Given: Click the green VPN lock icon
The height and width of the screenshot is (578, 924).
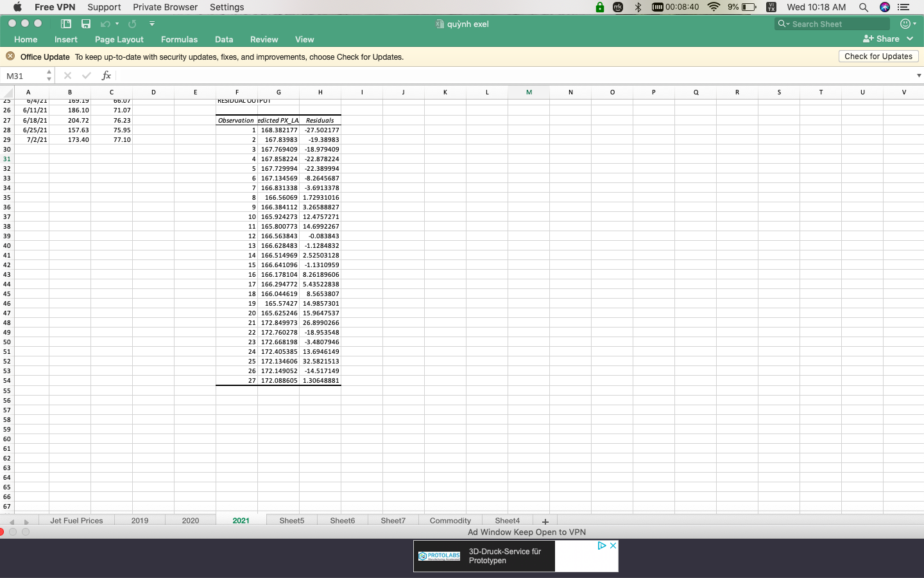Looking at the screenshot, I should tap(599, 7).
